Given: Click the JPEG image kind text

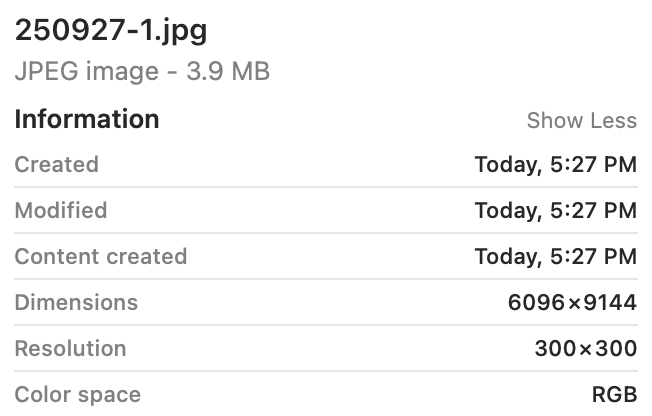Looking at the screenshot, I should [86, 72].
